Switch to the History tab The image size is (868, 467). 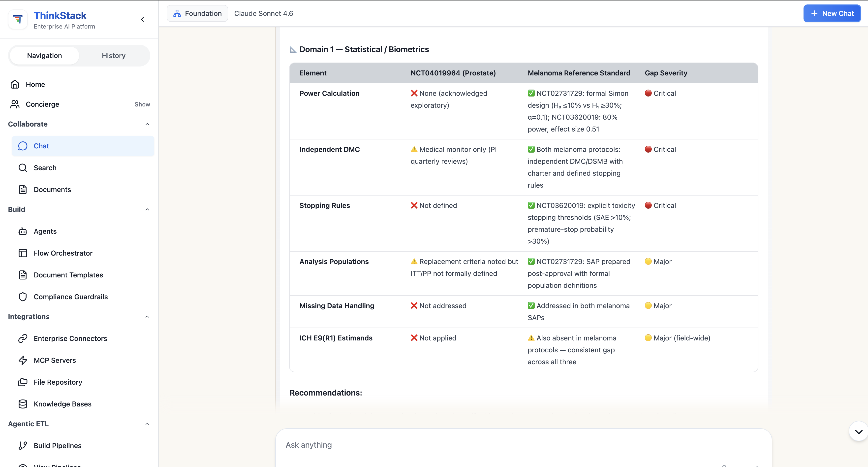pos(114,56)
